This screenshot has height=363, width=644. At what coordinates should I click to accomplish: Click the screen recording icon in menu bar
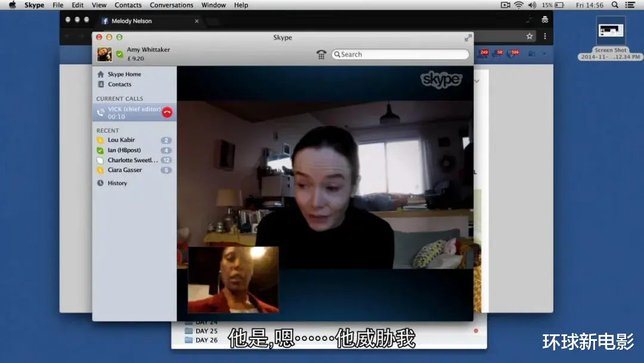tap(505, 5)
